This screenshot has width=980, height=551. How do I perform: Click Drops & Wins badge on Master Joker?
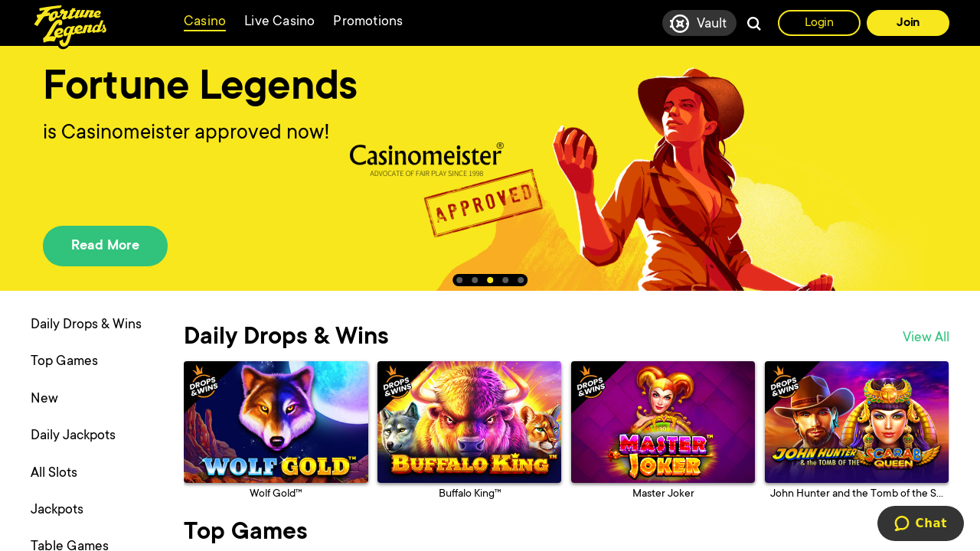point(591,380)
